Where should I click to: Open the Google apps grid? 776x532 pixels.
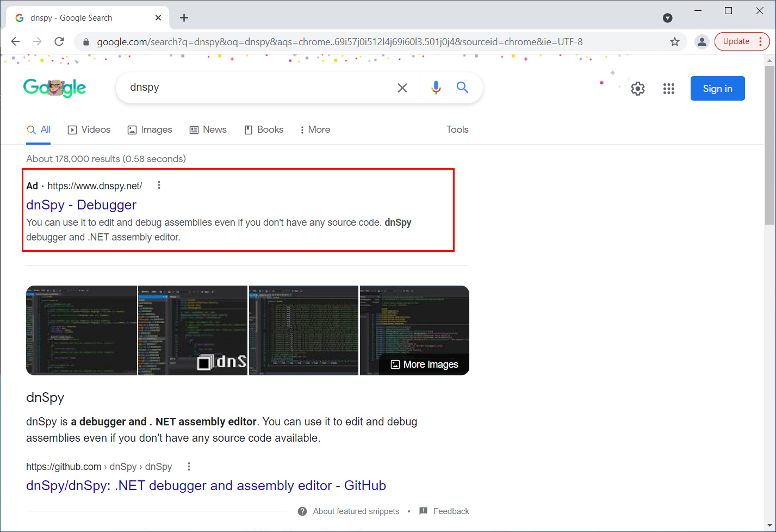point(669,89)
